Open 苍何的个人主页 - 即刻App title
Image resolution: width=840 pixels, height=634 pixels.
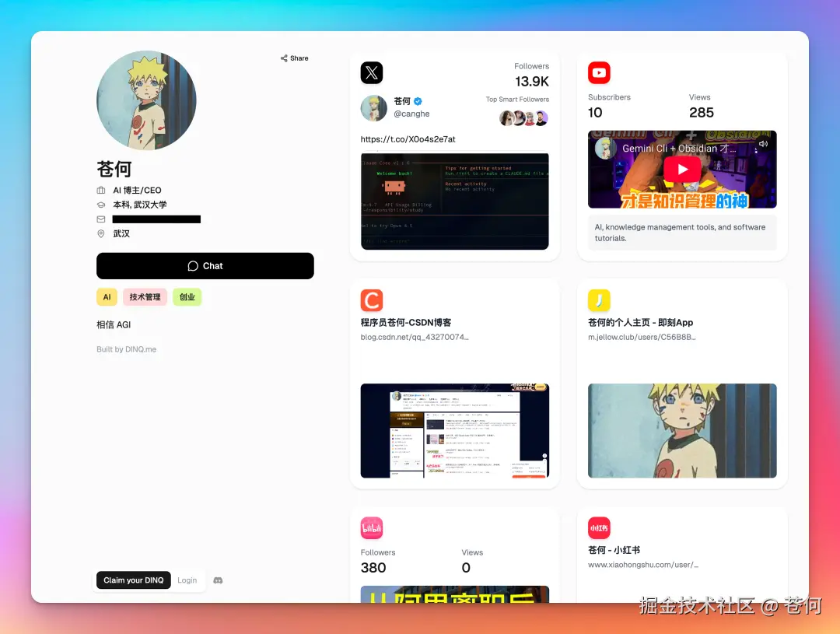[x=641, y=323]
